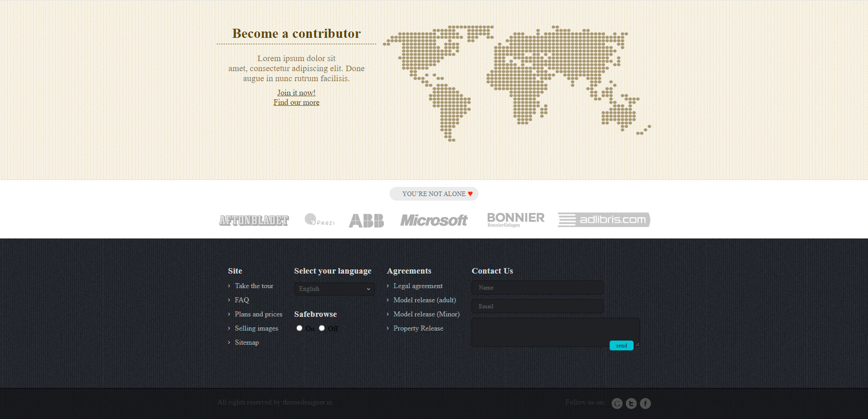Open the Google social icon in footer
This screenshot has width=868, height=419.
(617, 403)
